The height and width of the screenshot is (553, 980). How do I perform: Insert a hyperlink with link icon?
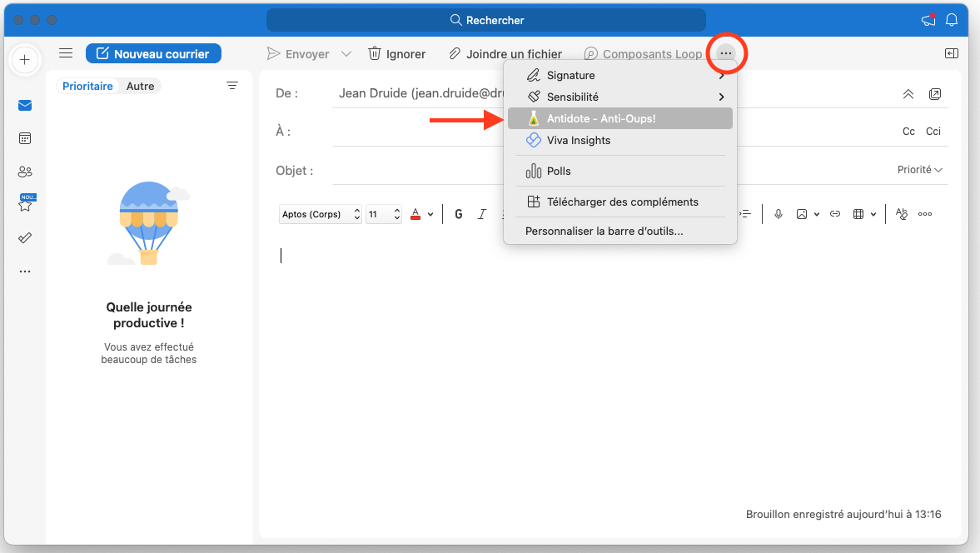(835, 214)
